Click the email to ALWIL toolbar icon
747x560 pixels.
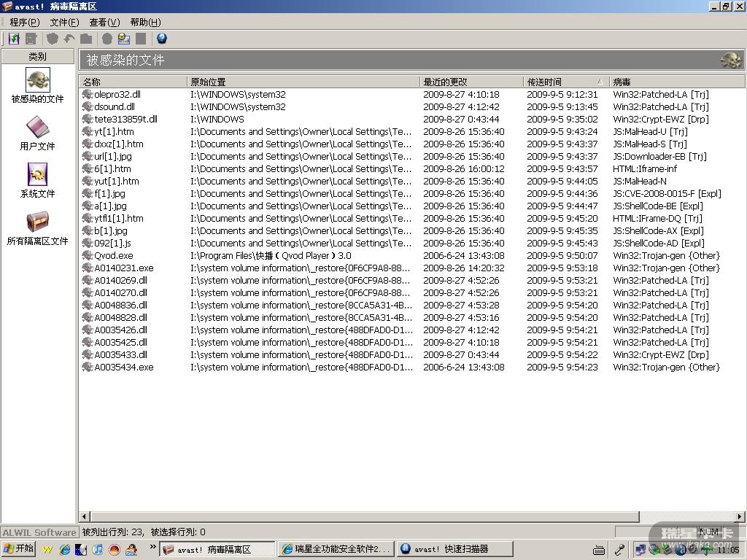pyautogui.click(x=124, y=39)
